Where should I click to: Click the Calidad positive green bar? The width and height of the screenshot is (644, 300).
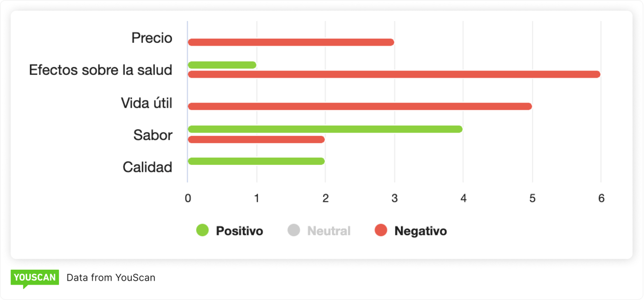(256, 161)
